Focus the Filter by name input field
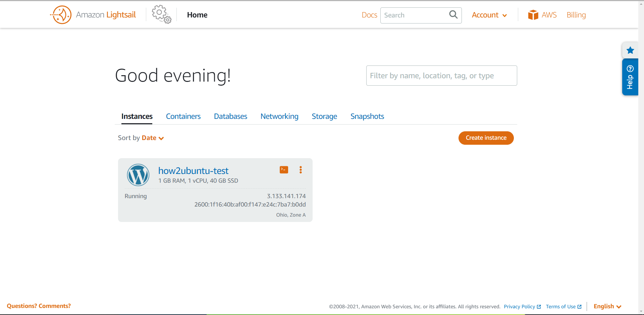Screen dimensions: 644x315 [441, 76]
